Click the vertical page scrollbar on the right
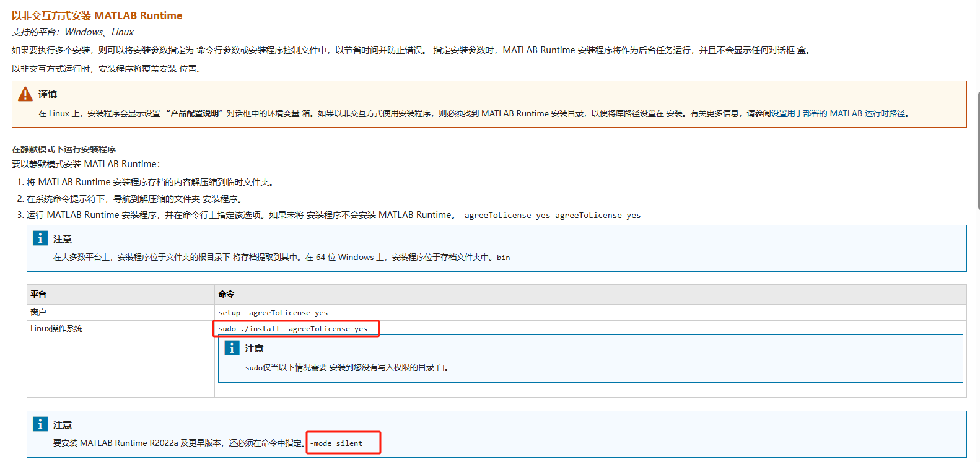 [978, 150]
